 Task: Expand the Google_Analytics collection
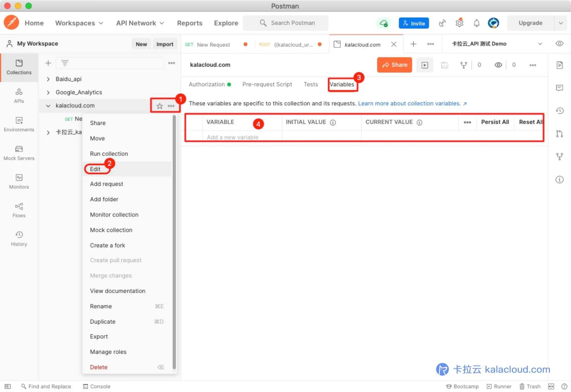pos(48,92)
